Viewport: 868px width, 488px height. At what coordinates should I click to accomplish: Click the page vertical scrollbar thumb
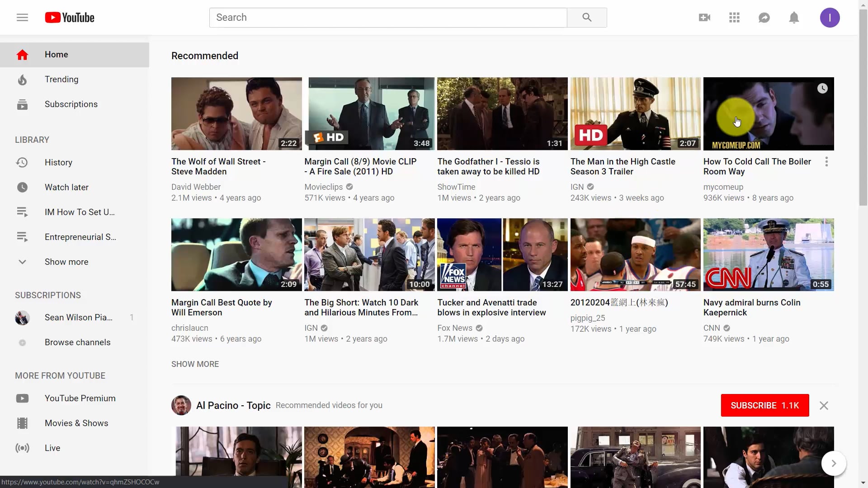(863, 108)
